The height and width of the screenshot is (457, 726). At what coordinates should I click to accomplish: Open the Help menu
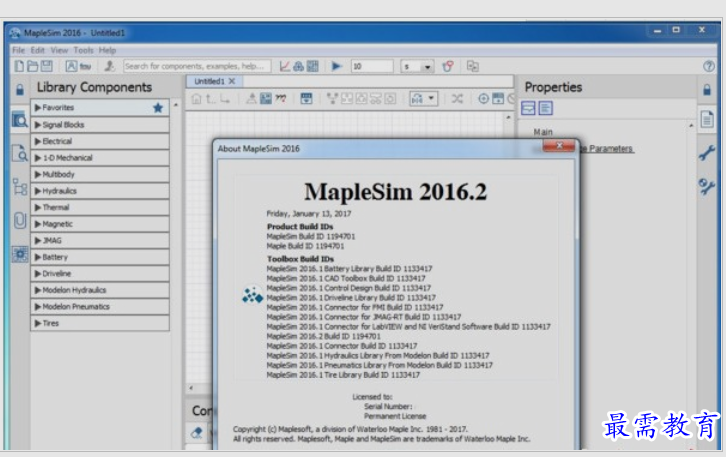107,50
